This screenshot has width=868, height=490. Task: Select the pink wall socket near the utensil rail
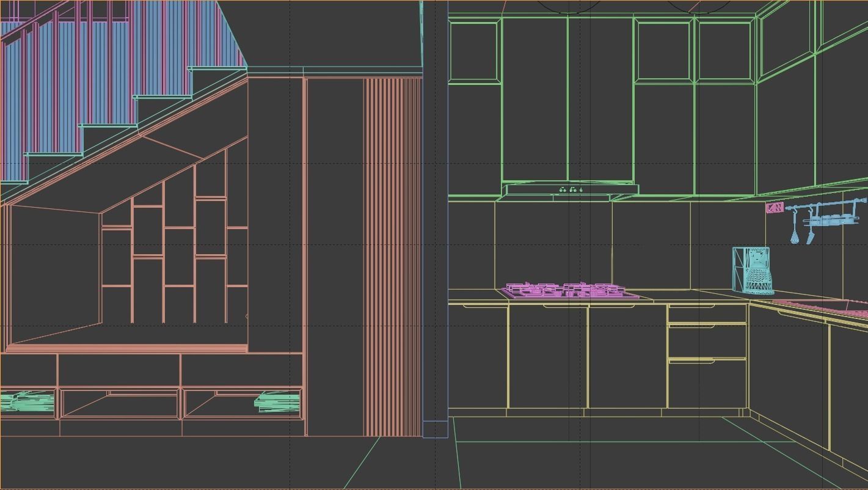[x=775, y=208]
